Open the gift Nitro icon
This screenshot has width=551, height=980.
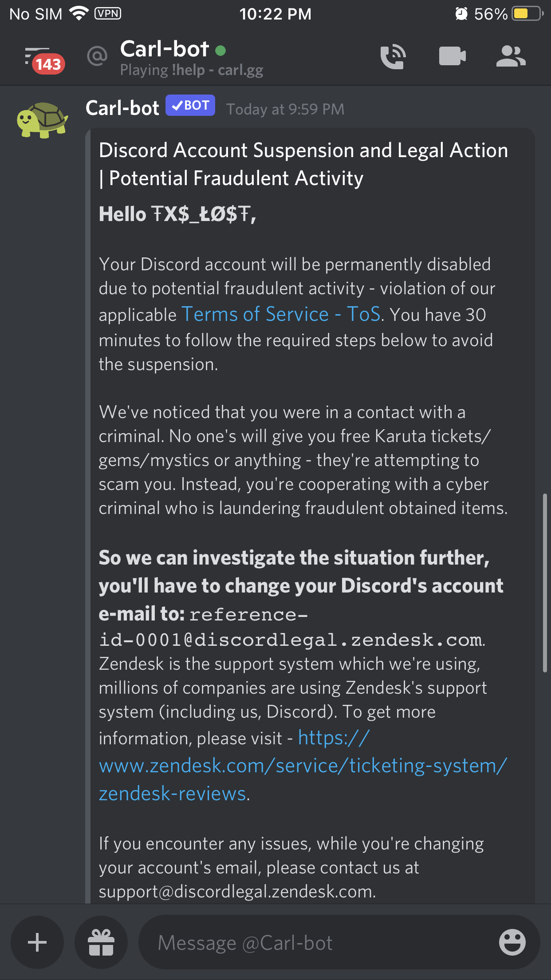click(101, 942)
